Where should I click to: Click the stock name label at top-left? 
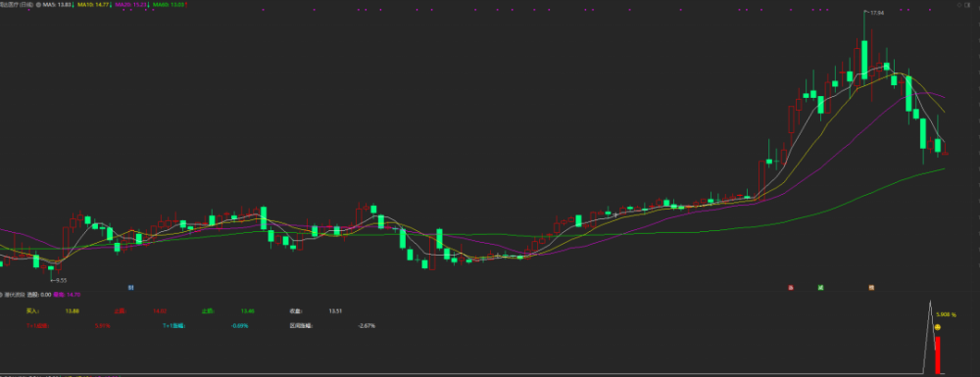coord(16,4)
